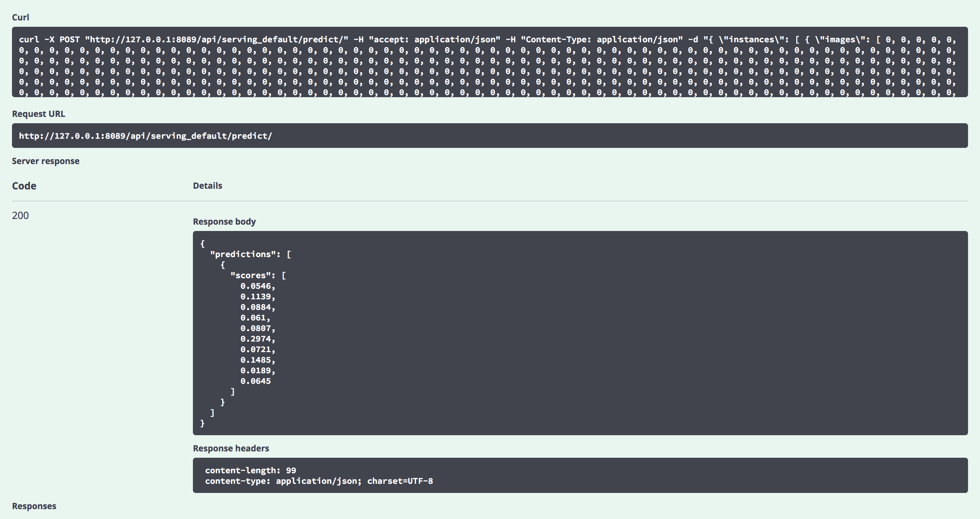The image size is (980, 519).
Task: Select the highest score value 0.2974
Action: 257,339
